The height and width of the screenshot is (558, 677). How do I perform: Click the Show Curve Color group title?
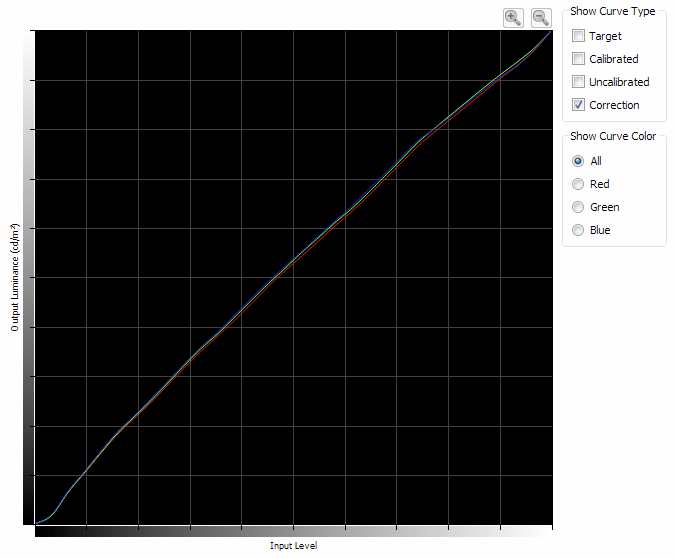tap(612, 136)
